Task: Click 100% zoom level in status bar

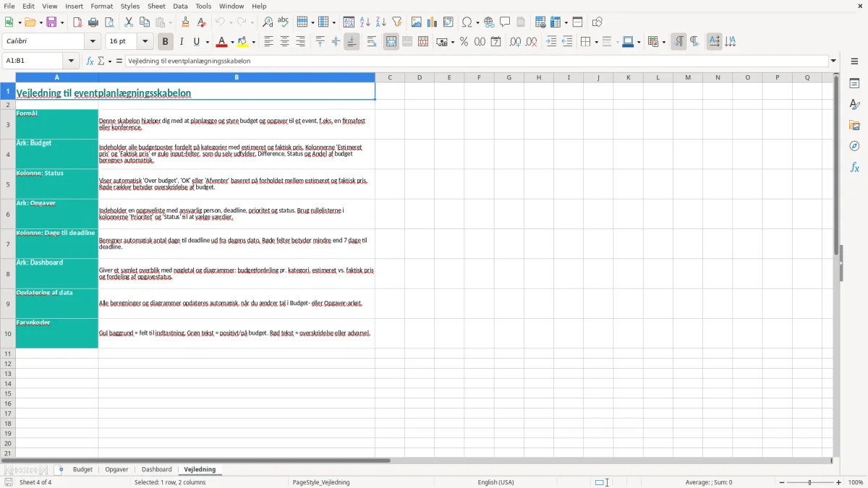Action: click(856, 482)
